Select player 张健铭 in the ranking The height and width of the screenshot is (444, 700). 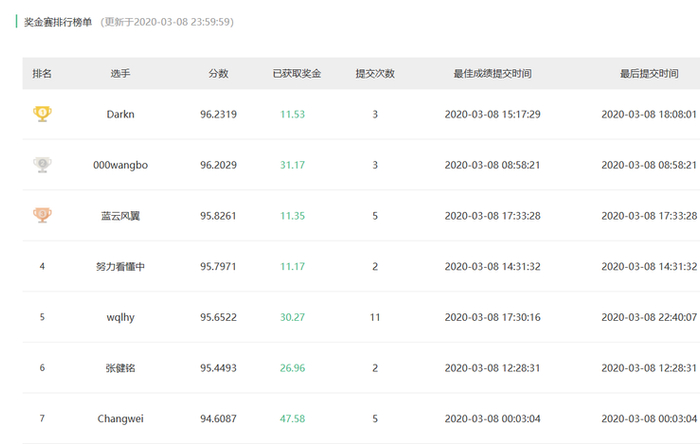pos(120,368)
